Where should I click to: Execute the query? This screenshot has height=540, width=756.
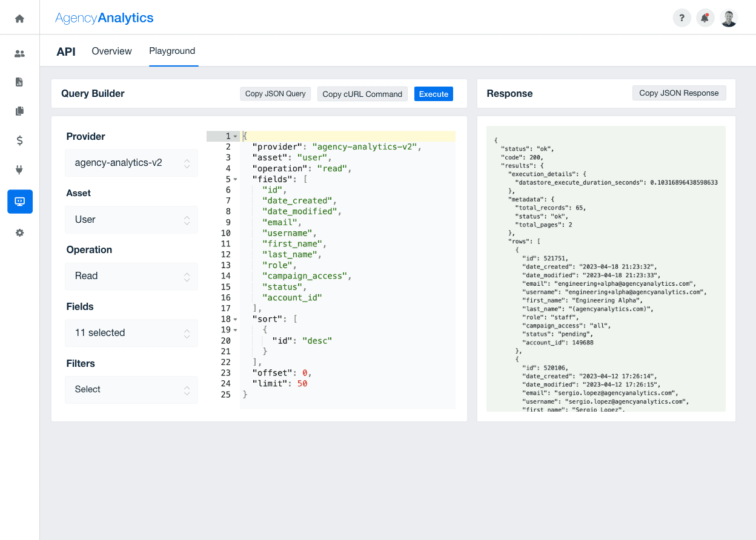[x=433, y=94]
